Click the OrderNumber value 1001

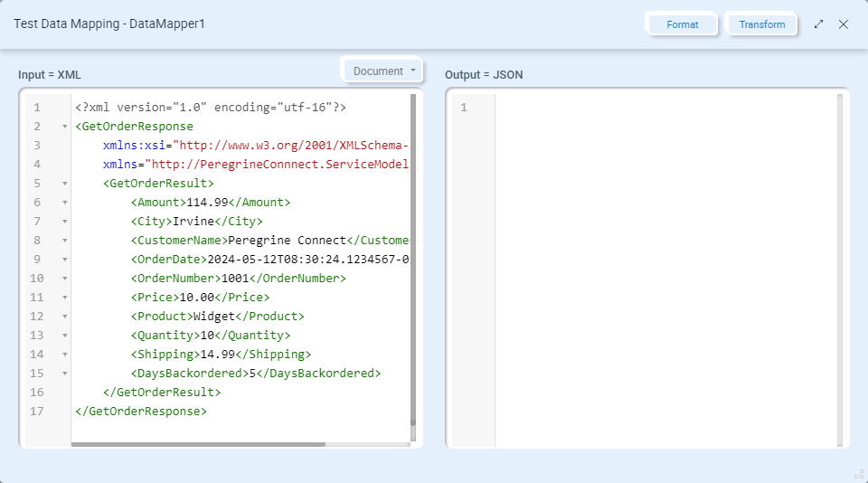(235, 278)
